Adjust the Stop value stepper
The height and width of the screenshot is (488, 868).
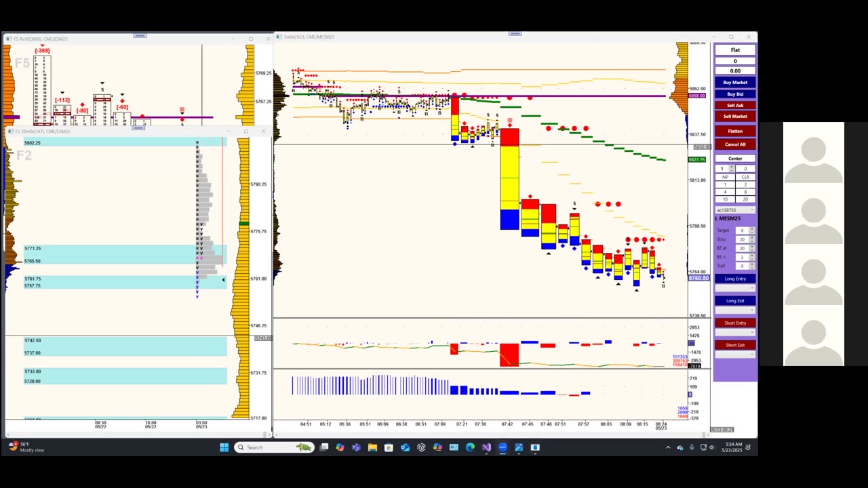752,239
